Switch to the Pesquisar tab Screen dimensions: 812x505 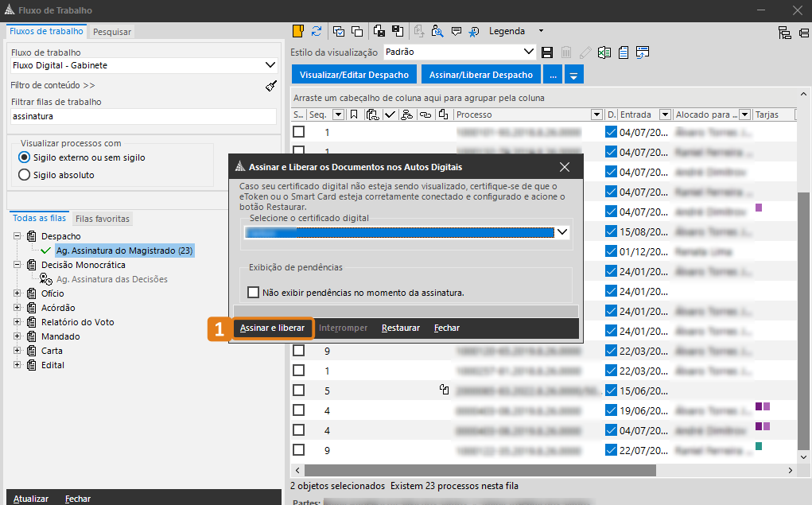112,32
